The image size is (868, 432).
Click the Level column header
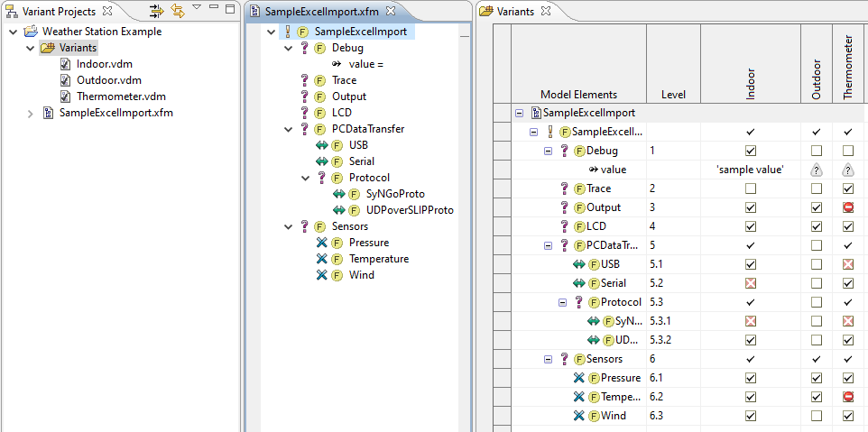click(672, 95)
